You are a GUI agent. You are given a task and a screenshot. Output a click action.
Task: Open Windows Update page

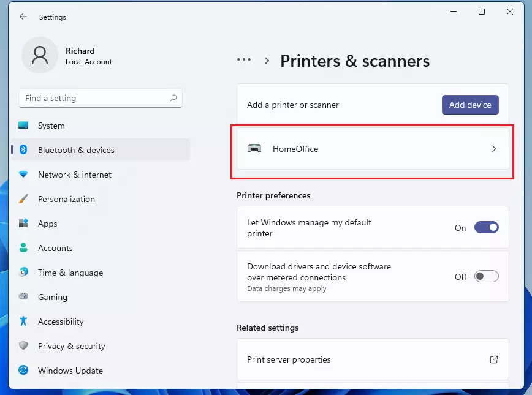tap(101, 371)
